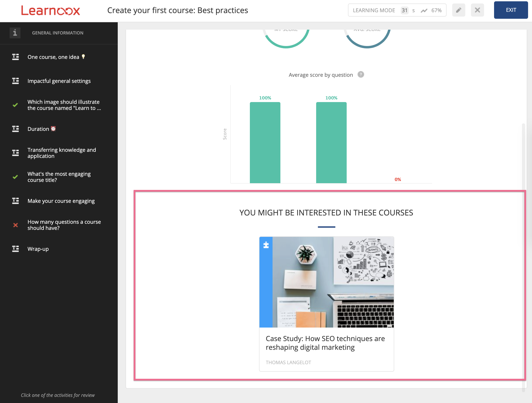Select "Impactful general settings" in sidebar
Screen dimensions: 532x403
pos(59,81)
